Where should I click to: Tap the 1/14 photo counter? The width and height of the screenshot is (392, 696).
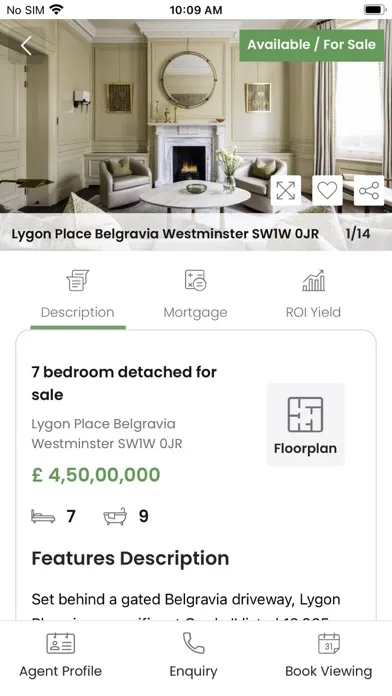(358, 234)
